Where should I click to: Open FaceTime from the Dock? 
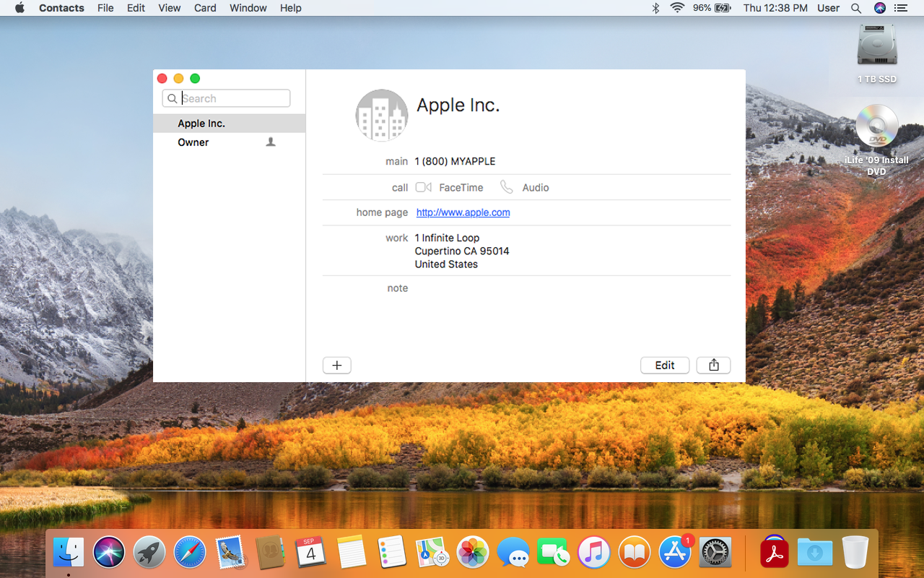click(554, 553)
